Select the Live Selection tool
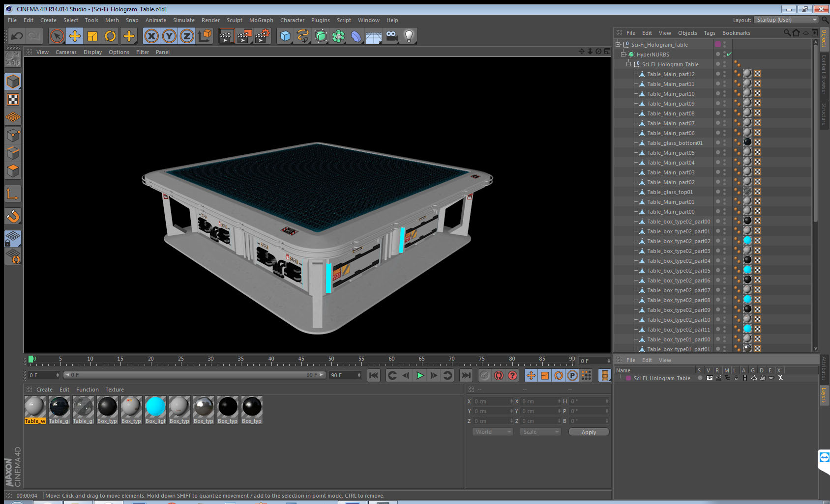This screenshot has height=504, width=830. 57,36
